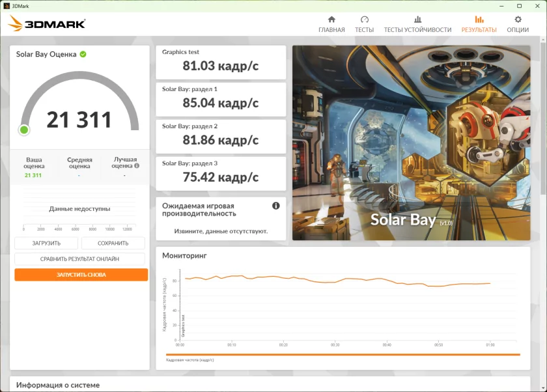Run the benchmark again with ЗАПУСТИТЬ СНОВА
The image size is (547, 392).
point(81,275)
